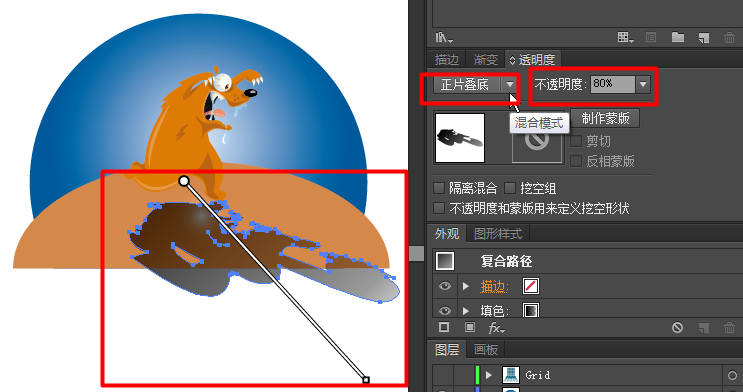Duplicate the selected appearance item
Screen dimensions: 743x392
pyautogui.click(x=704, y=328)
